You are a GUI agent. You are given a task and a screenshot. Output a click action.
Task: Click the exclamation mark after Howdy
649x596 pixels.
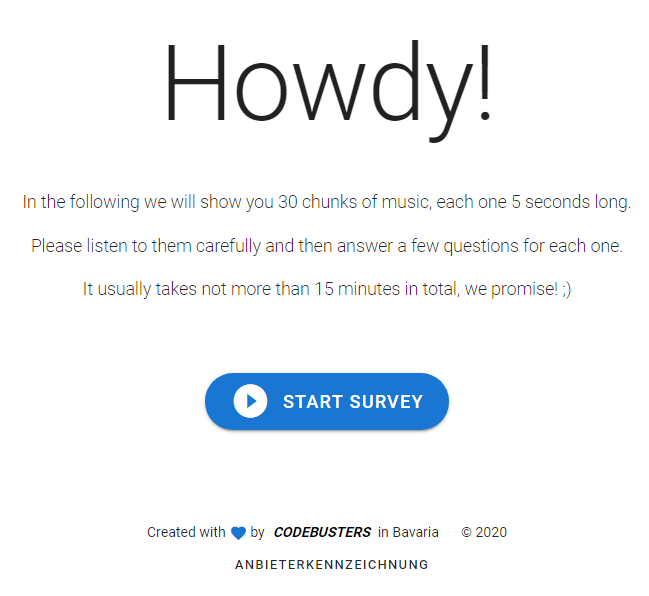(485, 82)
